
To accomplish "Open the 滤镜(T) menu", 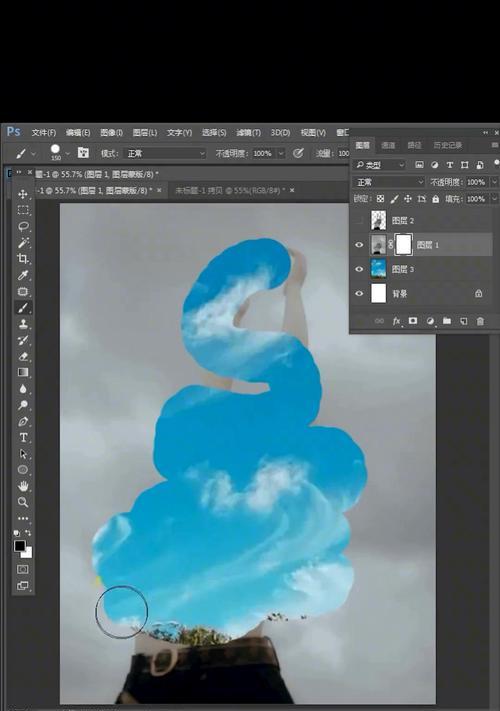I will [248, 132].
